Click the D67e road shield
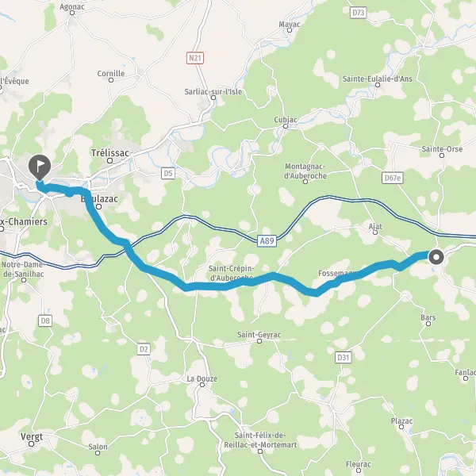The image size is (476, 476). click(x=393, y=178)
